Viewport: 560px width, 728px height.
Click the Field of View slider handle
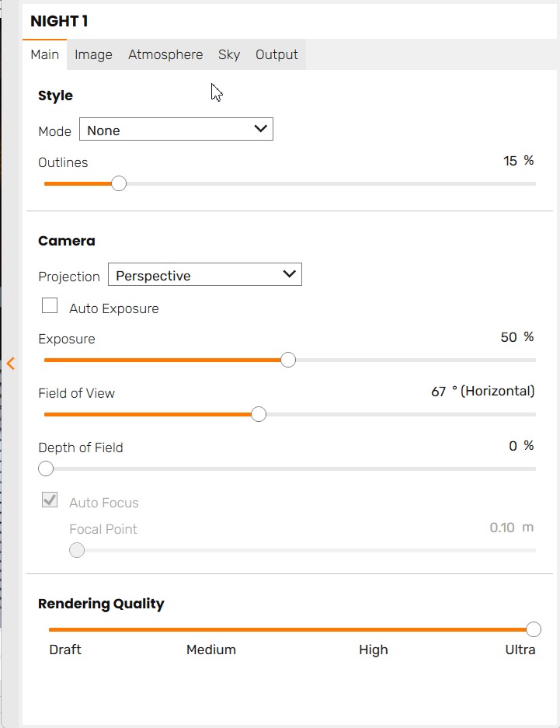259,415
